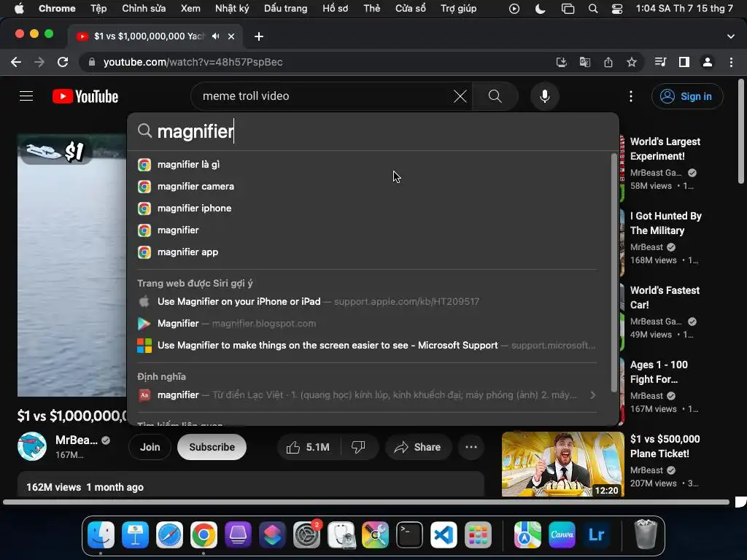Open Chrome three-dot main menu

(731, 62)
